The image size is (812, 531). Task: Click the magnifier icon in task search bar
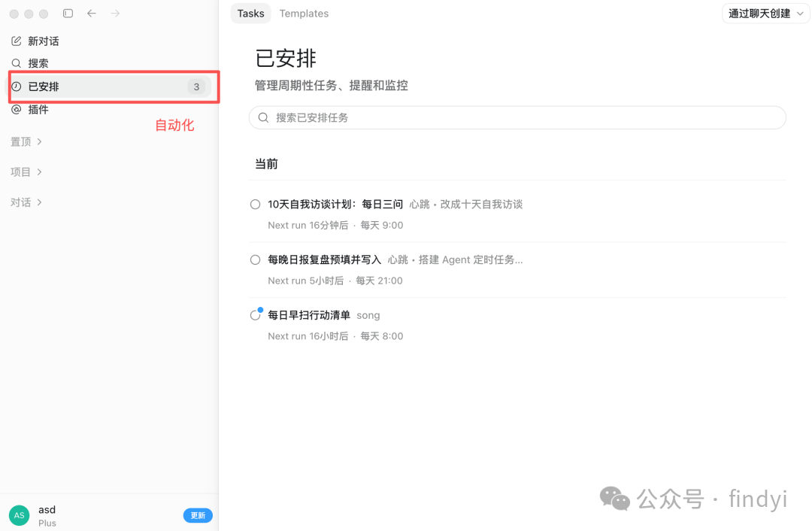point(264,117)
